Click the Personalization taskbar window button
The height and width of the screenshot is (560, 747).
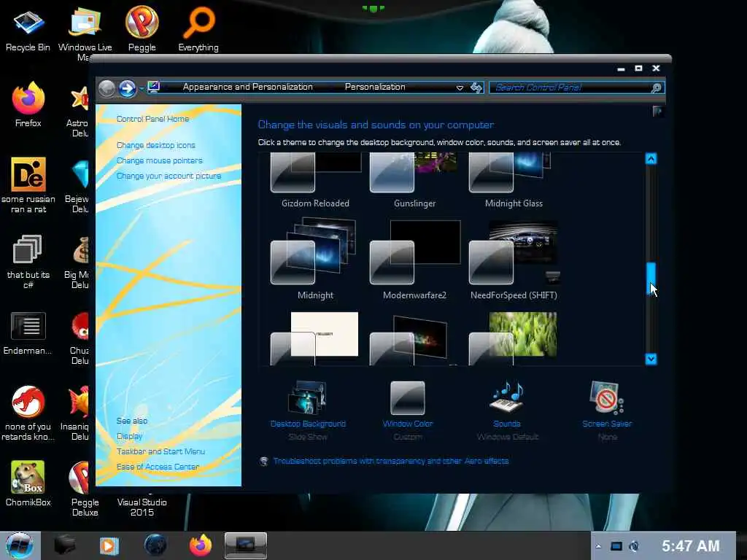[x=245, y=545]
